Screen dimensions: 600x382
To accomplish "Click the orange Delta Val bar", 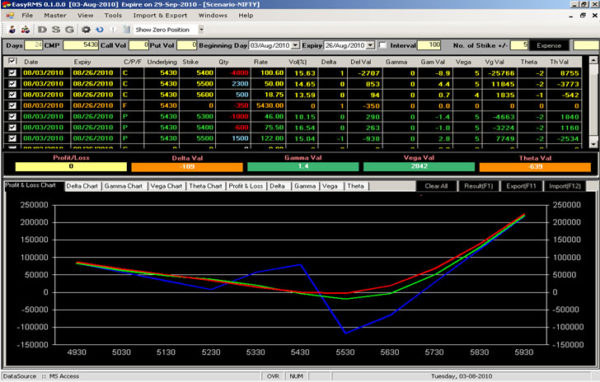I will (x=187, y=167).
